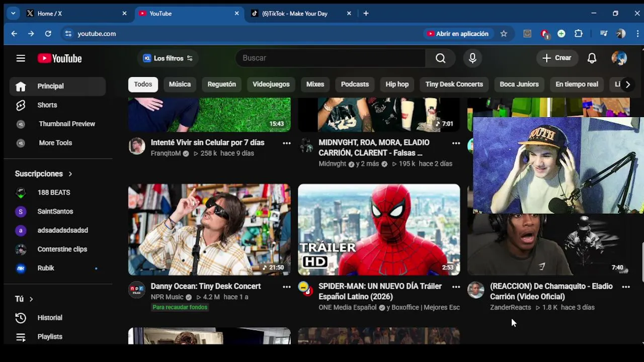The height and width of the screenshot is (362, 644).
Task: Click the Buscar search field
Action: pos(331,58)
